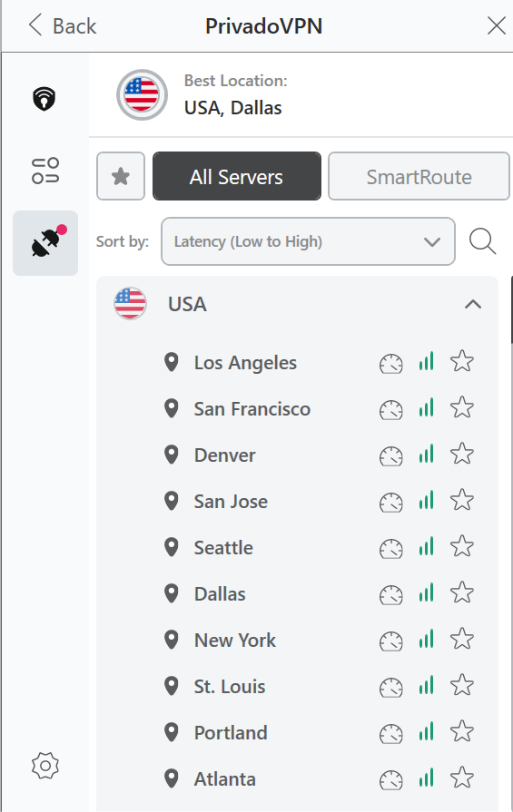The height and width of the screenshot is (812, 513).
Task: Click the Portland signal bars icon
Action: point(426,732)
